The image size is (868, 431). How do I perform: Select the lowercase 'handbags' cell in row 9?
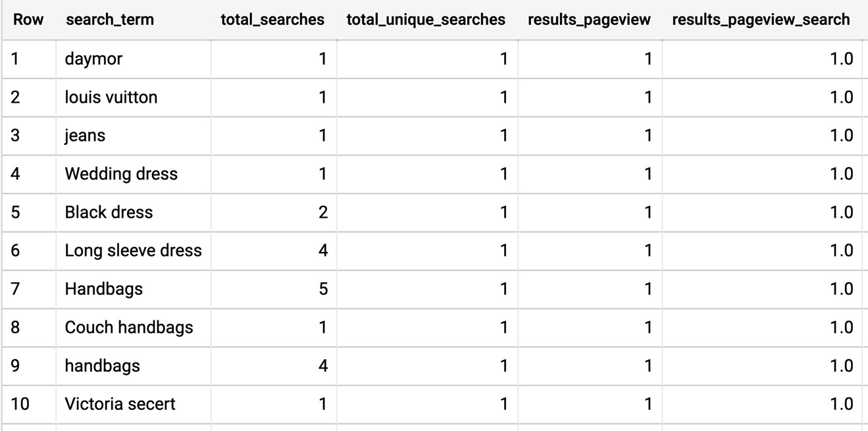(134, 365)
